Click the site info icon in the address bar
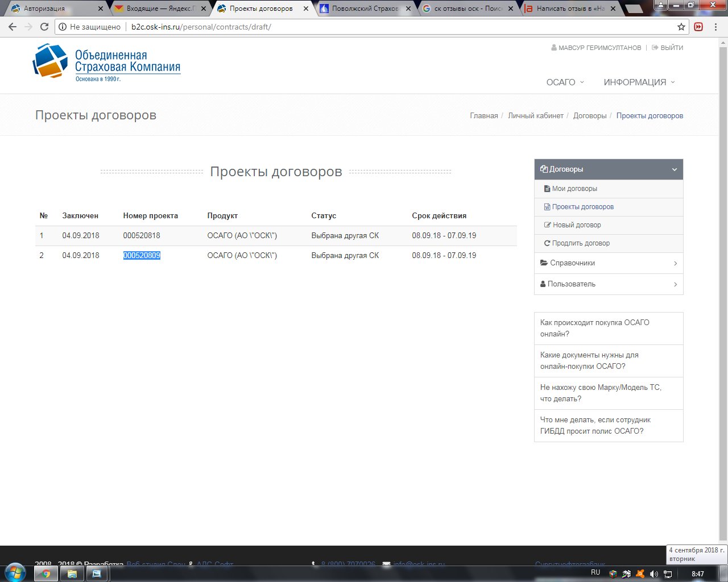 pos(62,27)
